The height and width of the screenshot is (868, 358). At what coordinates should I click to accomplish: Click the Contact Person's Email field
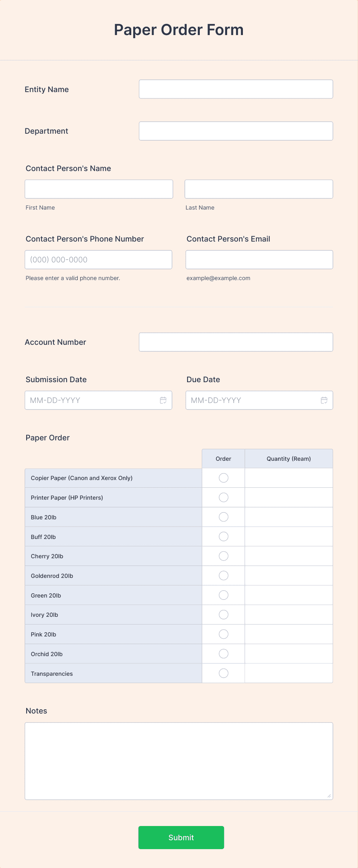259,260
